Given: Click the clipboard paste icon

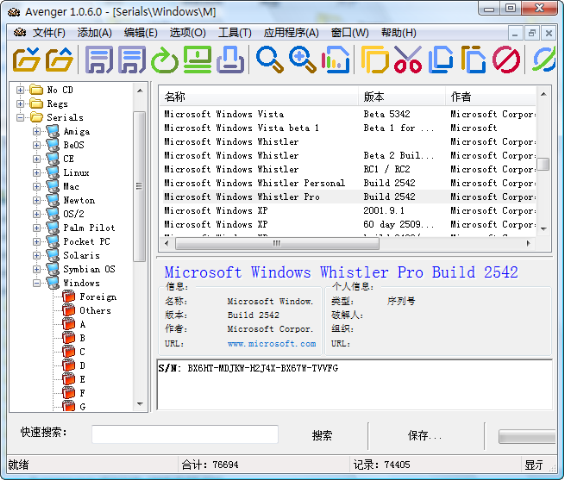Looking at the screenshot, I should (x=473, y=59).
